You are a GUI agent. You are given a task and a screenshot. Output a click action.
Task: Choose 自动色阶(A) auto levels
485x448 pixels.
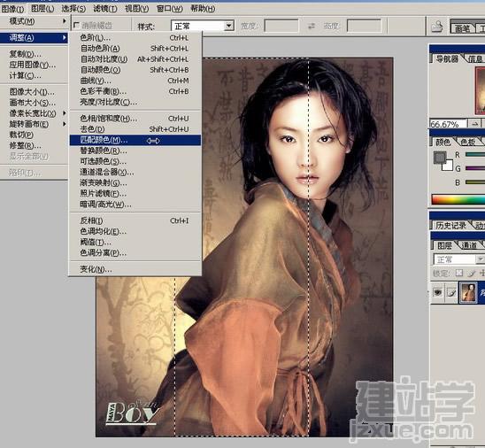tap(135, 49)
